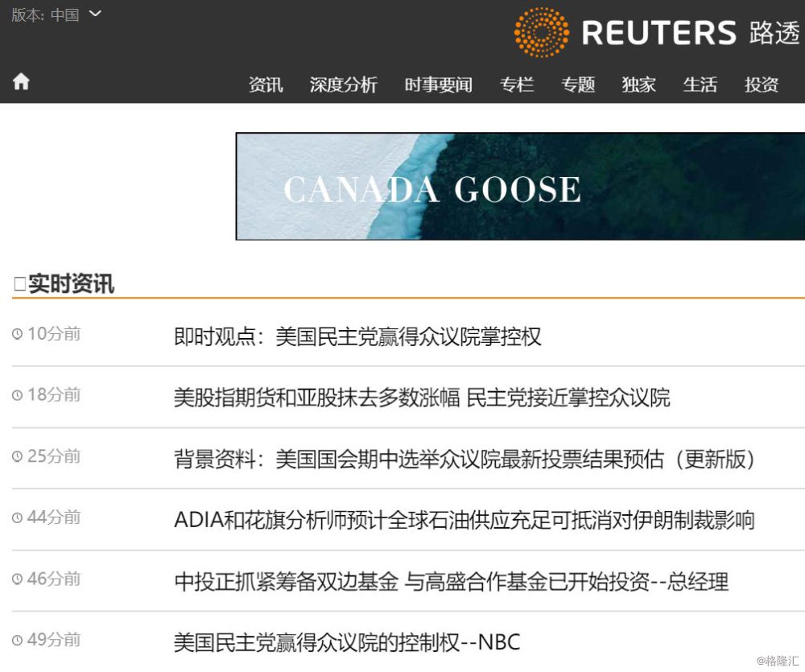Go to the home page via house icon

pyautogui.click(x=21, y=81)
